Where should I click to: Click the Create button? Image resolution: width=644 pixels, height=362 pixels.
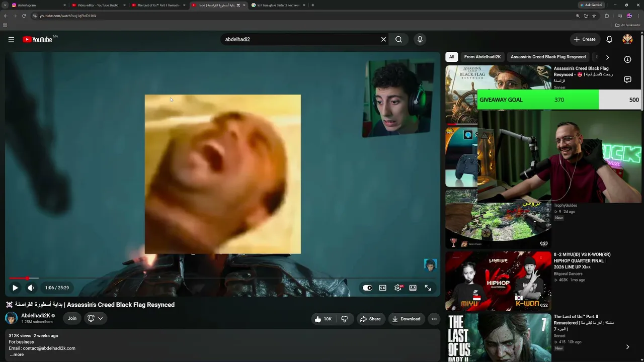[585, 39]
